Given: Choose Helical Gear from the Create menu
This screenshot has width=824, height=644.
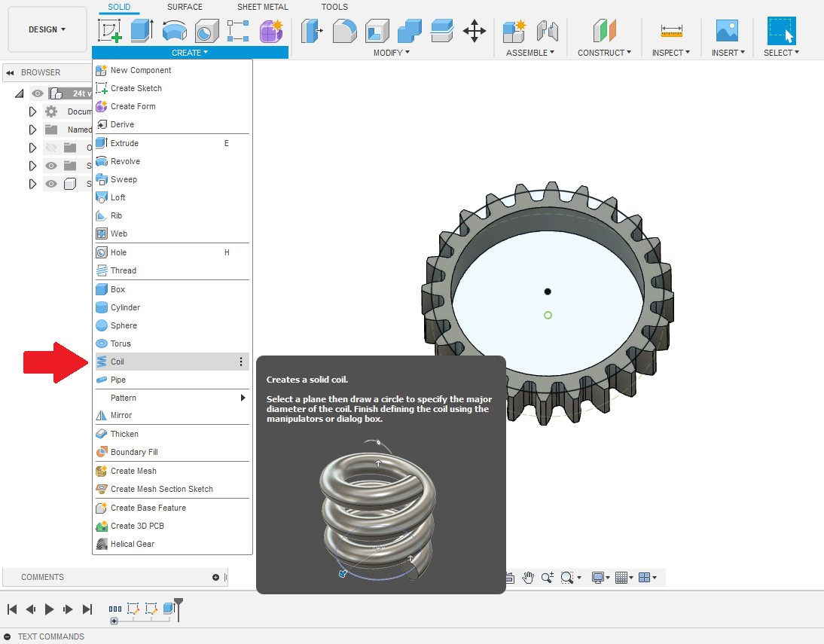Looking at the screenshot, I should tap(132, 544).
